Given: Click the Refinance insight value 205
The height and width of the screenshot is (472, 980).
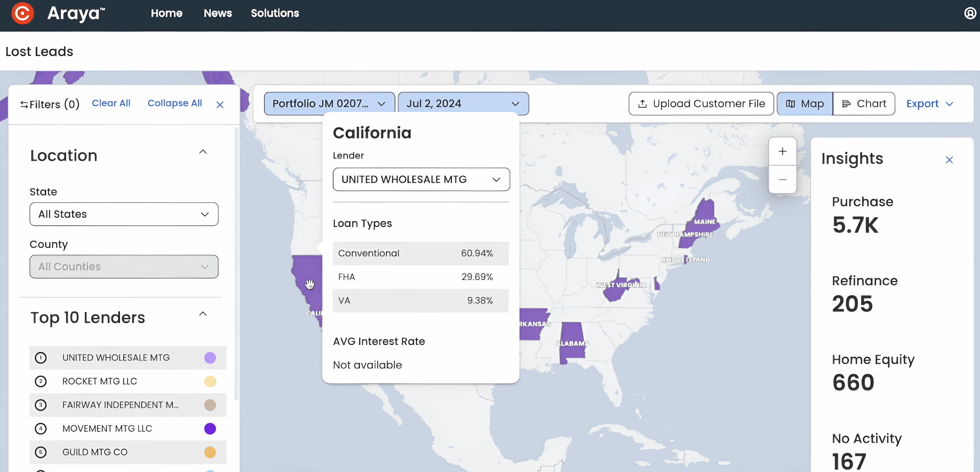Looking at the screenshot, I should coord(852,304).
